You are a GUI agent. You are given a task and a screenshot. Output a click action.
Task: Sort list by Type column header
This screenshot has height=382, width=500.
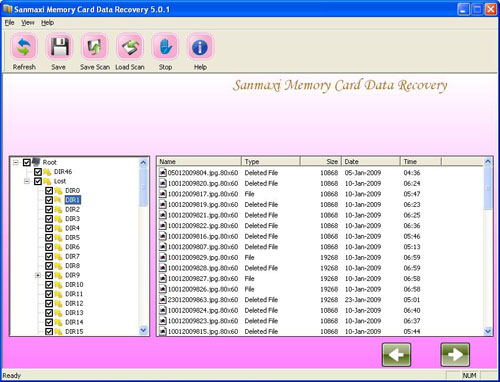point(271,162)
